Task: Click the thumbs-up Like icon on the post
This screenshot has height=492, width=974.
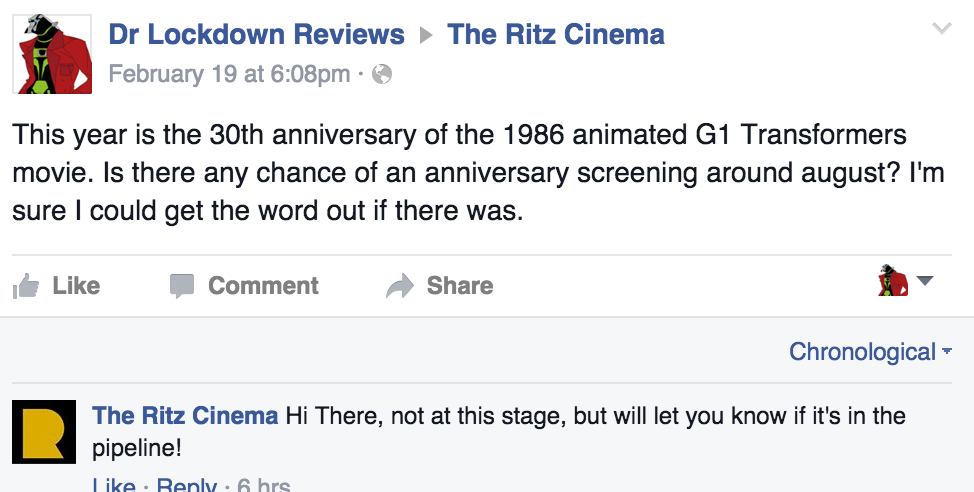Action: (x=26, y=287)
